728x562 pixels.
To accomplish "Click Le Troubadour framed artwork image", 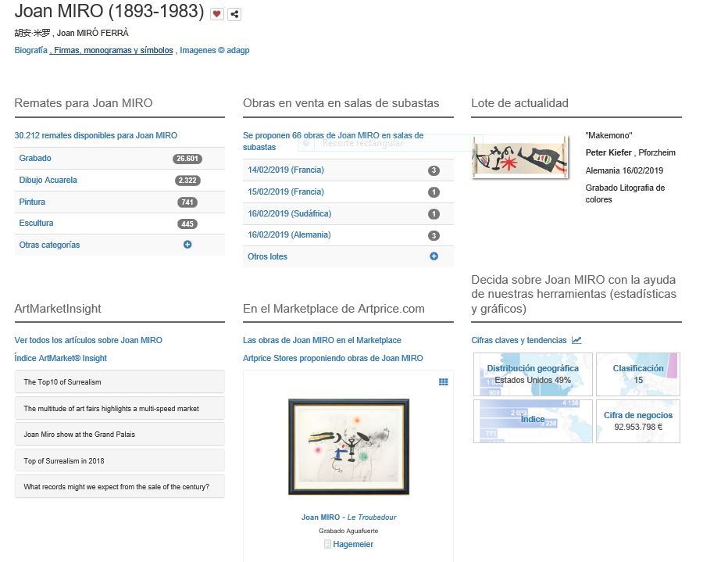I will pyautogui.click(x=348, y=446).
